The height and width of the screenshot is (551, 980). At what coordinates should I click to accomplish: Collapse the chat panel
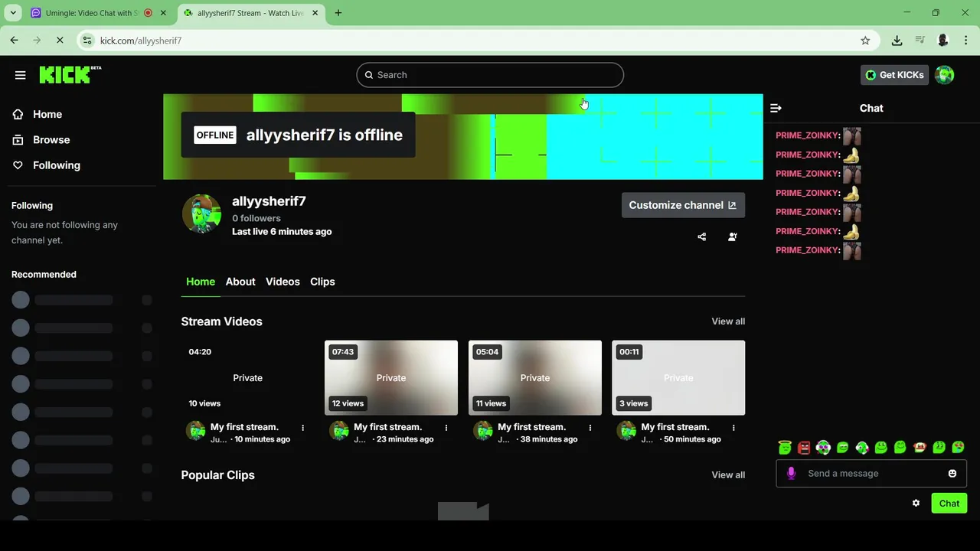point(776,108)
